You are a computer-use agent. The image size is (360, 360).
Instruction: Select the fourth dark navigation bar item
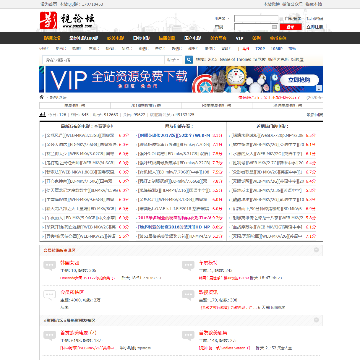click(x=141, y=38)
